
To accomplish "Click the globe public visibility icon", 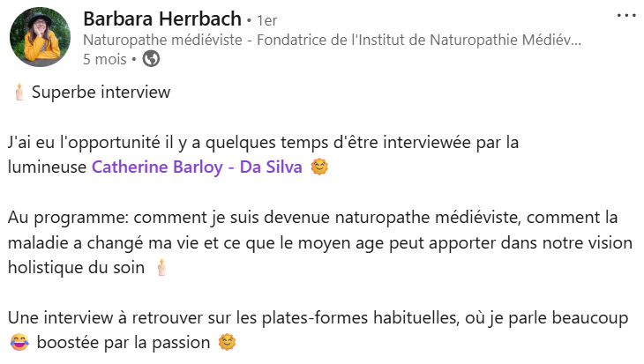I will click(x=151, y=59).
